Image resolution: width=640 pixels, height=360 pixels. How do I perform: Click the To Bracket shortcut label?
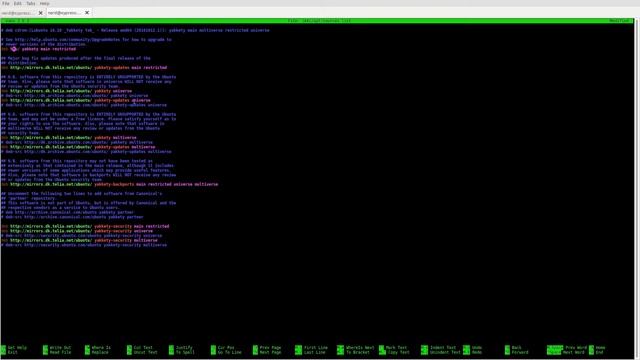pyautogui.click(x=358, y=352)
